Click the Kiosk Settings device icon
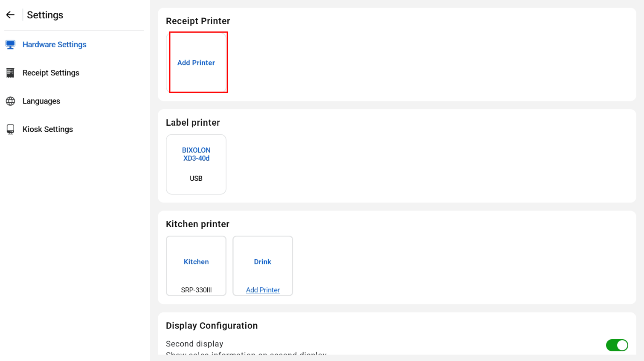Image resolution: width=644 pixels, height=361 pixels. pos(10,129)
